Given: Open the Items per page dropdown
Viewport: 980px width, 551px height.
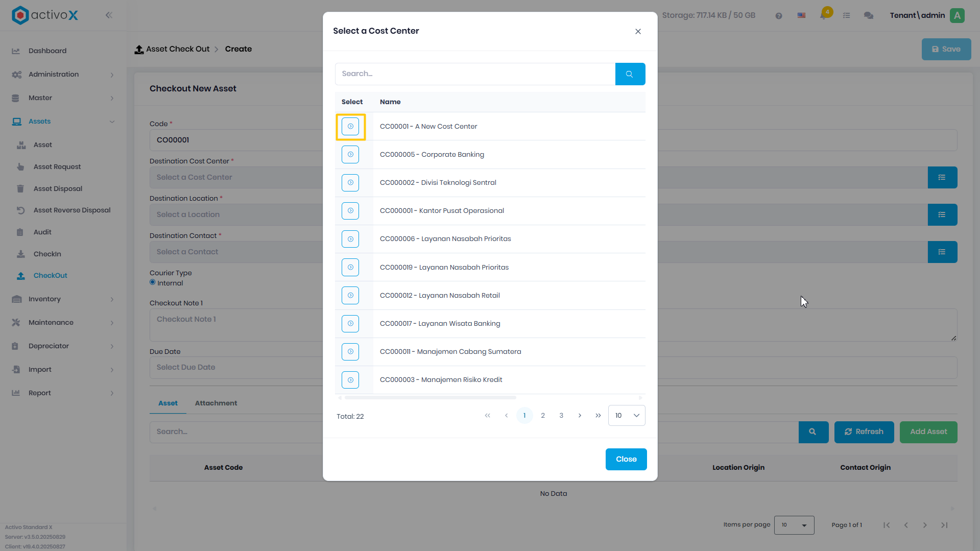Looking at the screenshot, I should point(794,525).
